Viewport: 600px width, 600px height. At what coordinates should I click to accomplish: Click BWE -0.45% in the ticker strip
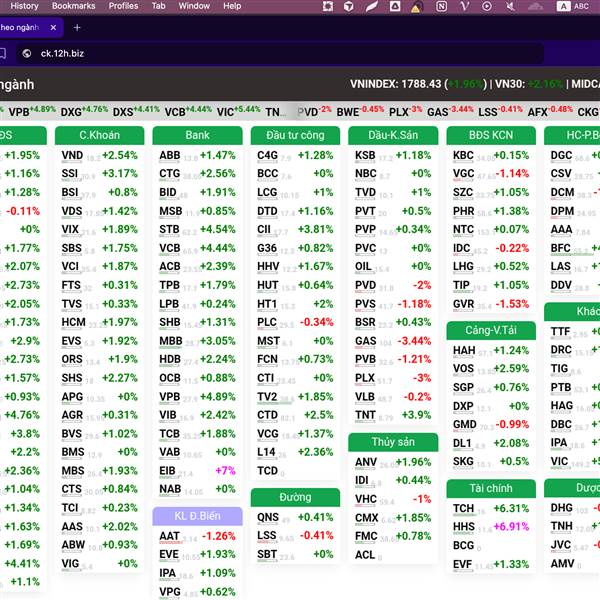click(x=360, y=112)
